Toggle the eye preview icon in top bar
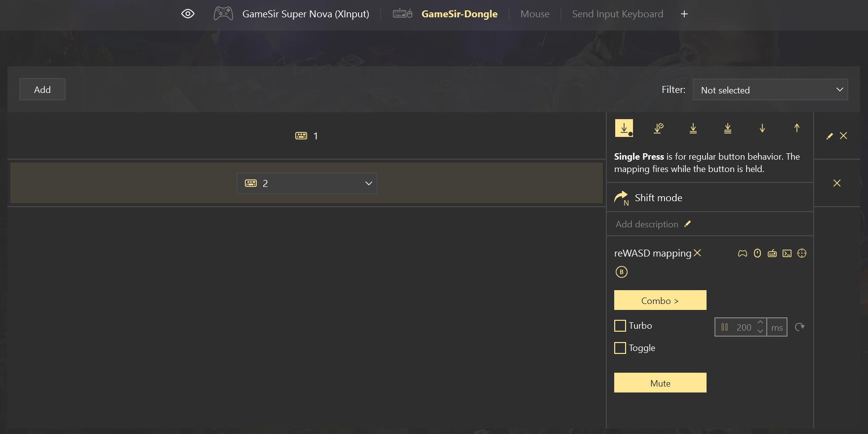Viewport: 868px width, 434px height. (x=188, y=14)
